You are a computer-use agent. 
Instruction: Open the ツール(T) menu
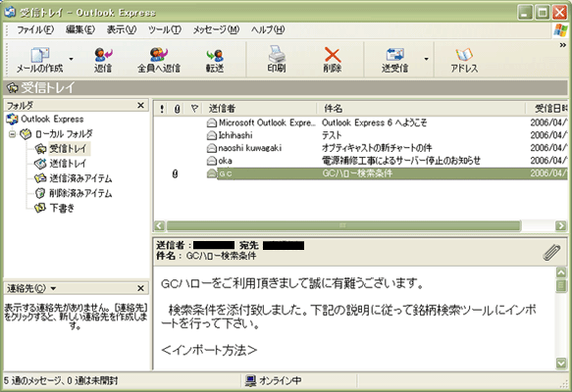coord(165,29)
